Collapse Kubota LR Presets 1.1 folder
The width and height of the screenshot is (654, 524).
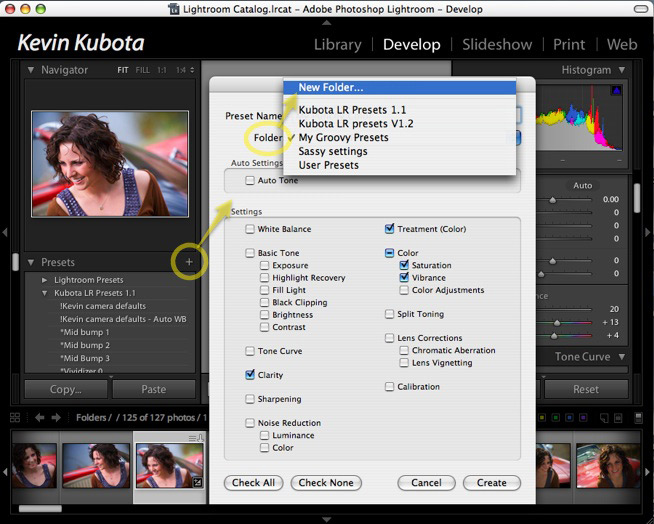pyautogui.click(x=44, y=293)
